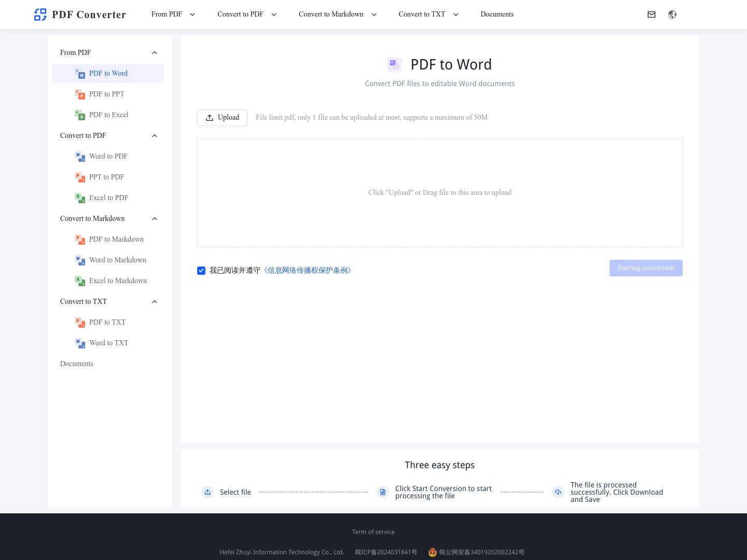Screen dimensions: 747x560
Task: Toggle the agreement checkbox
Action: click(201, 271)
